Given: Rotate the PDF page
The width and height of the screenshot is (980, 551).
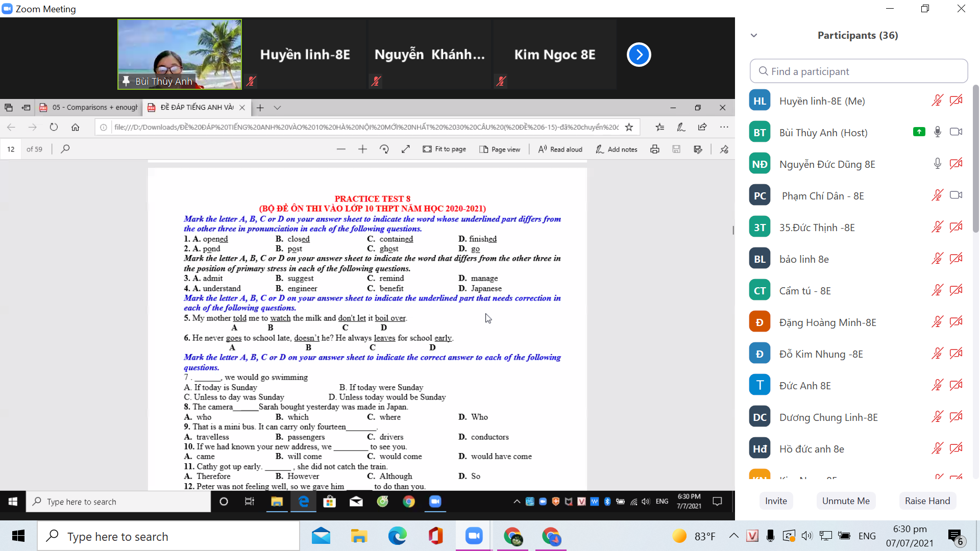Looking at the screenshot, I should [384, 149].
